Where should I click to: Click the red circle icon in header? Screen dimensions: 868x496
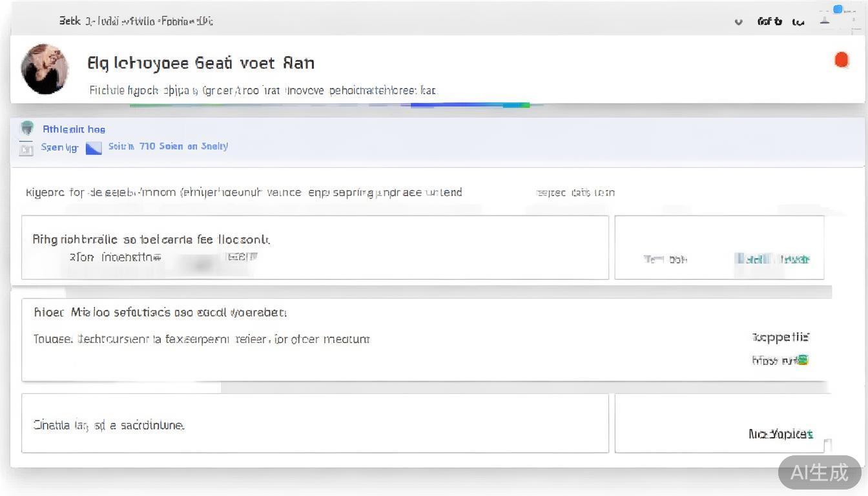pyautogui.click(x=841, y=60)
